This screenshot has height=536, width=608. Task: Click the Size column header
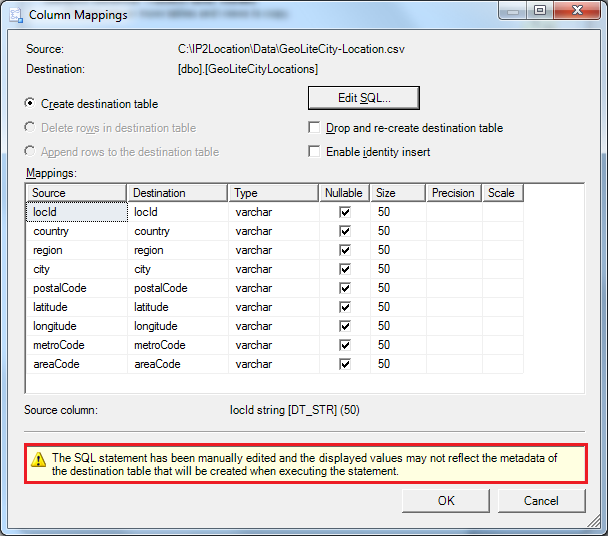click(398, 193)
